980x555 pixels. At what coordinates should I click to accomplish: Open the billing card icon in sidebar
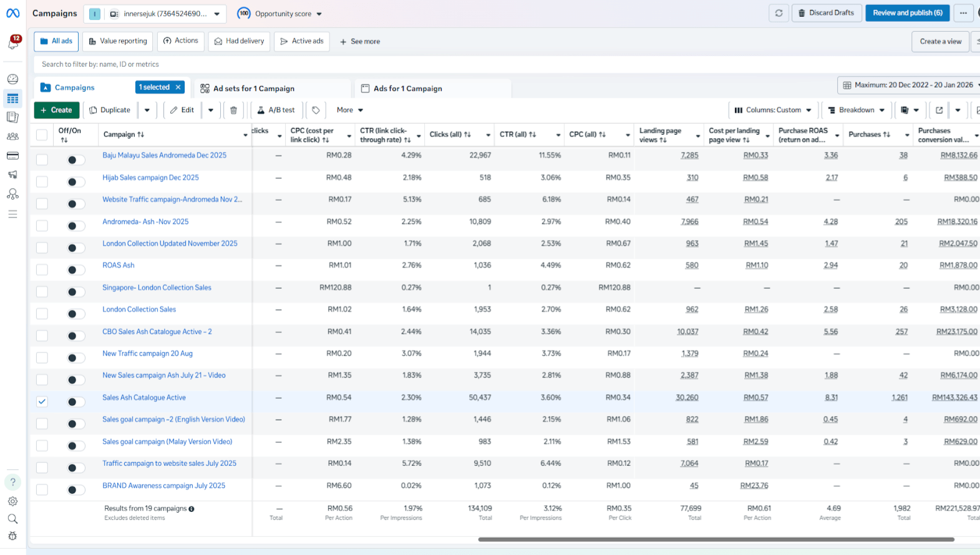click(12, 155)
